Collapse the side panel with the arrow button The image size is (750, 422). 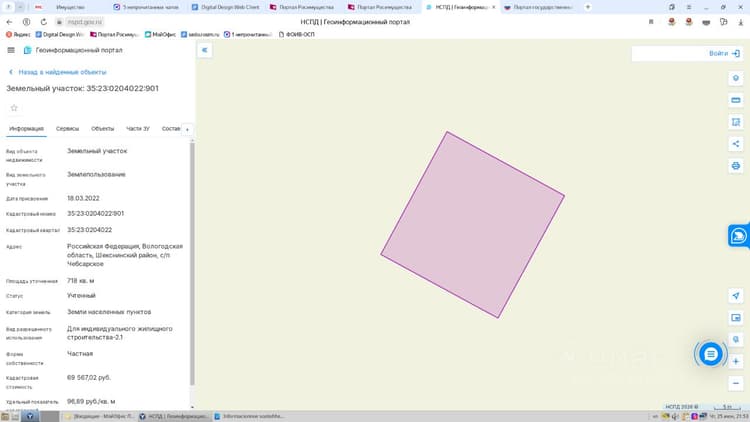click(x=205, y=50)
